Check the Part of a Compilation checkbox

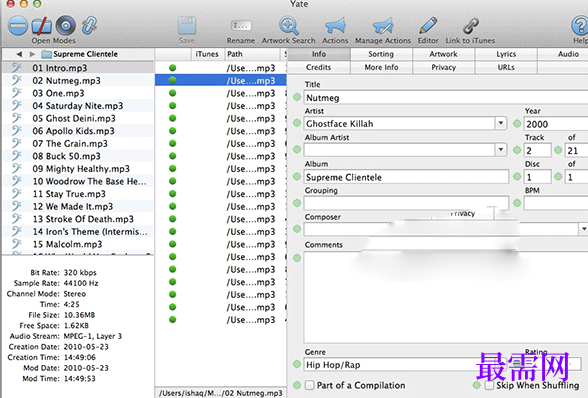309,385
